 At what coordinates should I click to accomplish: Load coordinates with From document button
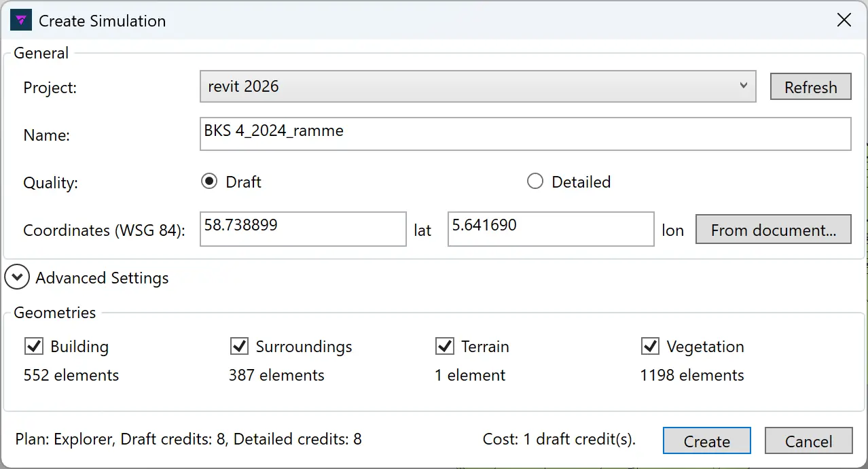click(773, 230)
